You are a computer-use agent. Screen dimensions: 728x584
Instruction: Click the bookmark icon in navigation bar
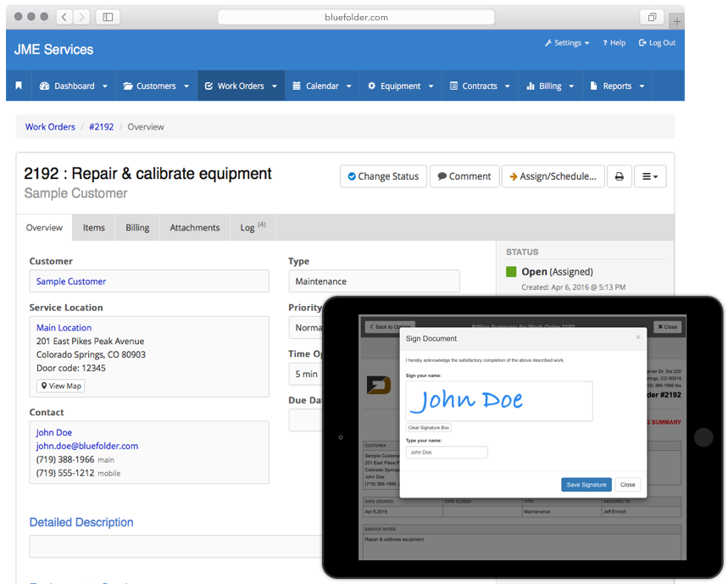tap(19, 86)
